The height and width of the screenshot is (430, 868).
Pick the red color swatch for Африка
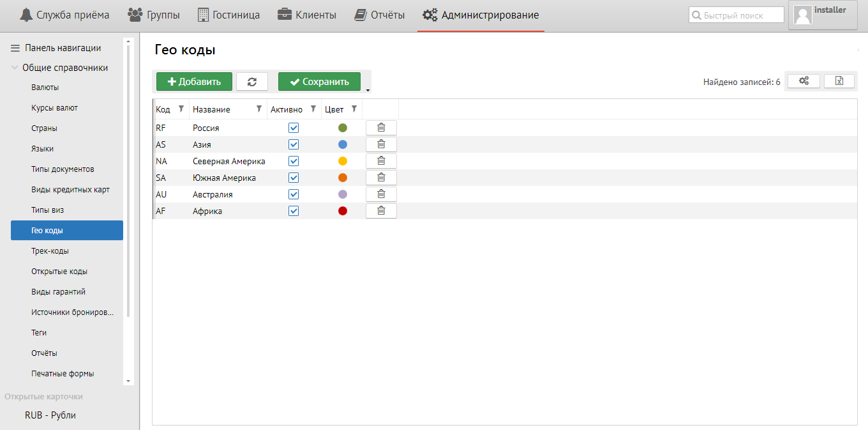[x=343, y=211]
